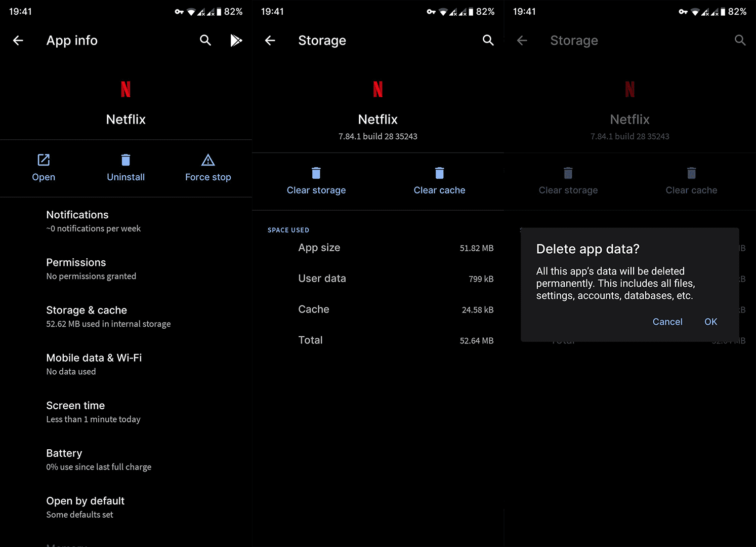This screenshot has height=547, width=756.
Task: Tap the Netflix logo on middle Storage screen
Action: pyautogui.click(x=377, y=89)
